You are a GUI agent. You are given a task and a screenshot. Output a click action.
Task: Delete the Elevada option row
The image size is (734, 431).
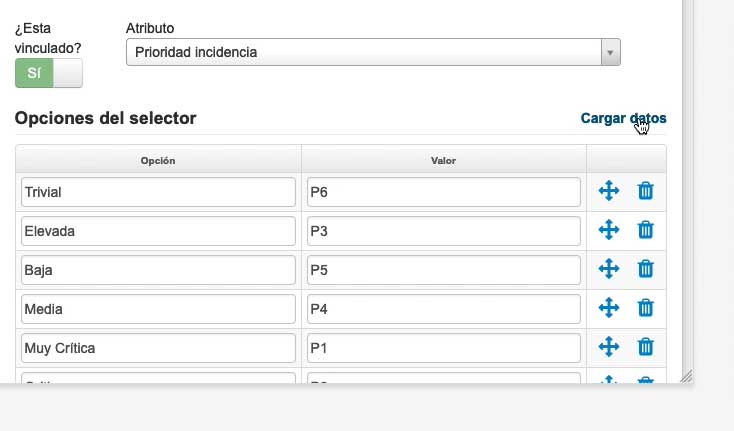[x=646, y=230]
